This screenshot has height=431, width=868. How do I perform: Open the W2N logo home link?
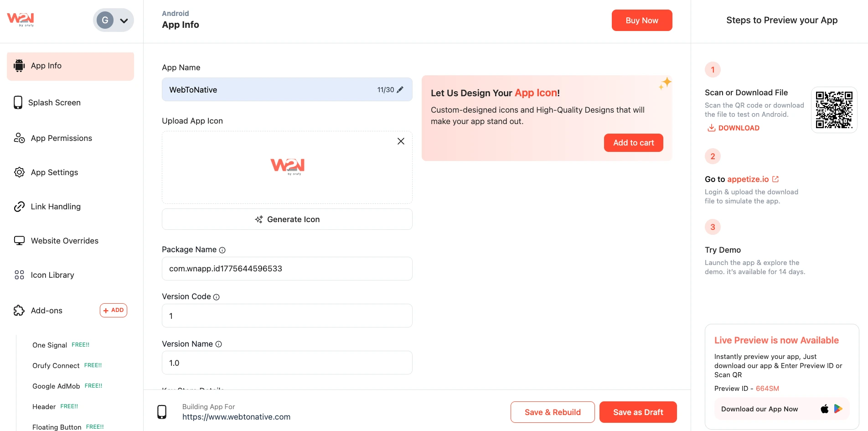[x=21, y=19]
